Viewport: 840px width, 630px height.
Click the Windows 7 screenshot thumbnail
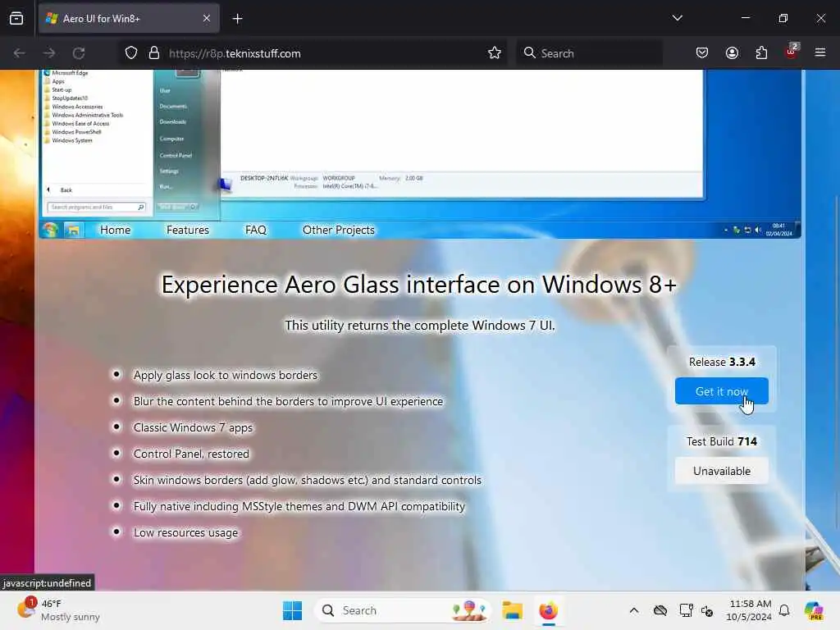(x=420, y=153)
